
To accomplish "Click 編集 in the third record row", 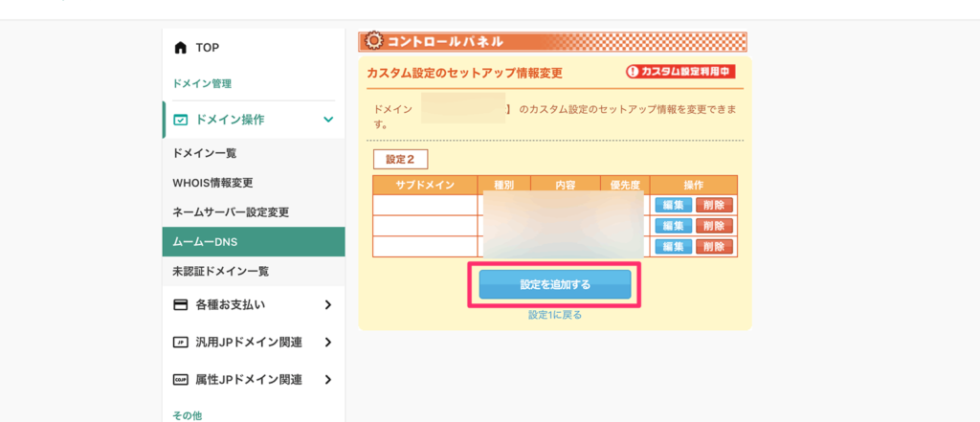I will (x=673, y=246).
